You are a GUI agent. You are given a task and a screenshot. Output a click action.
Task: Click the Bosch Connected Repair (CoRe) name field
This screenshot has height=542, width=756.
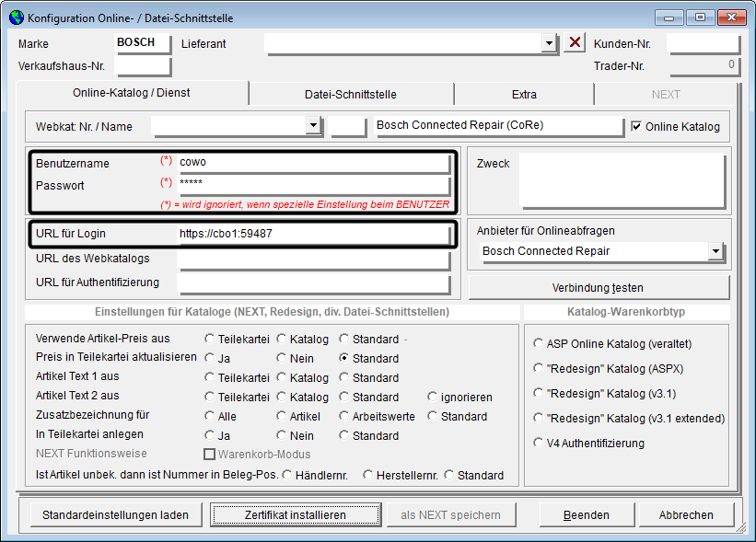499,126
